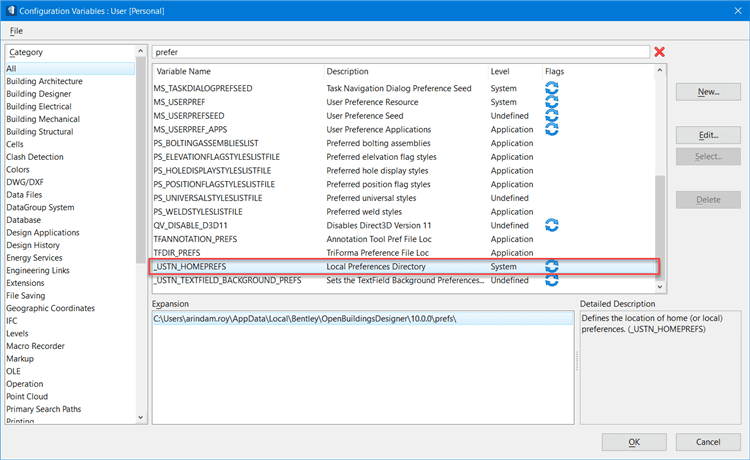Click the flag icon for MS_TASKDIALOGPREFSEED row
Image resolution: width=750 pixels, height=460 pixels.
[551, 88]
